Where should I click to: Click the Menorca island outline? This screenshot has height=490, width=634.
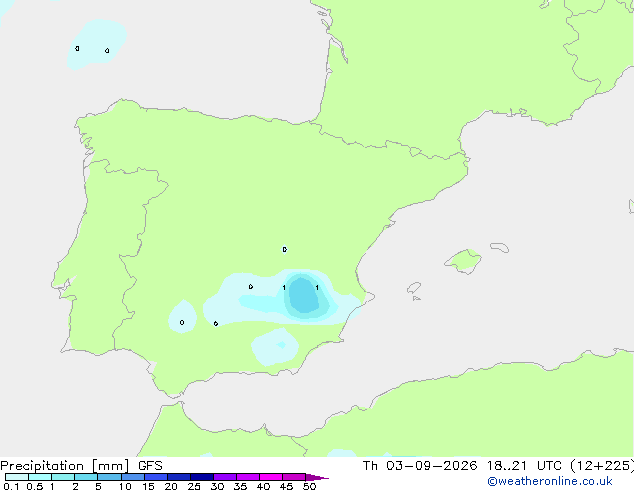[x=500, y=247]
